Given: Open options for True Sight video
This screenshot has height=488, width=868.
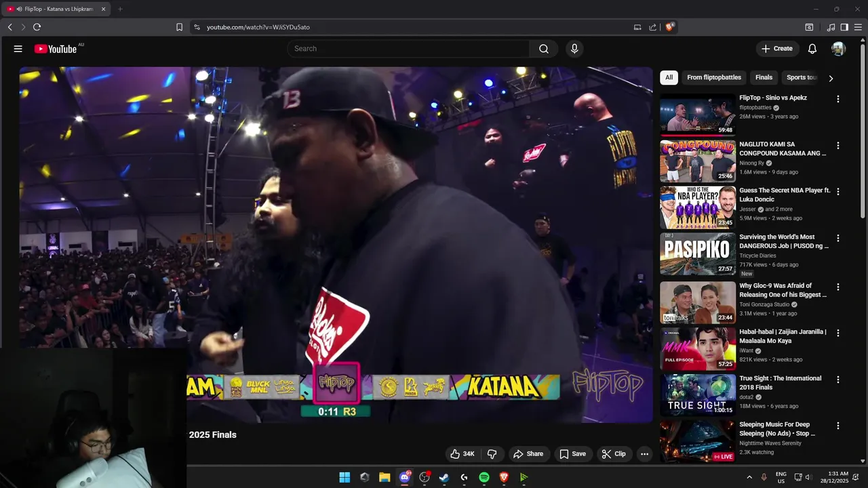Looking at the screenshot, I should point(838,380).
